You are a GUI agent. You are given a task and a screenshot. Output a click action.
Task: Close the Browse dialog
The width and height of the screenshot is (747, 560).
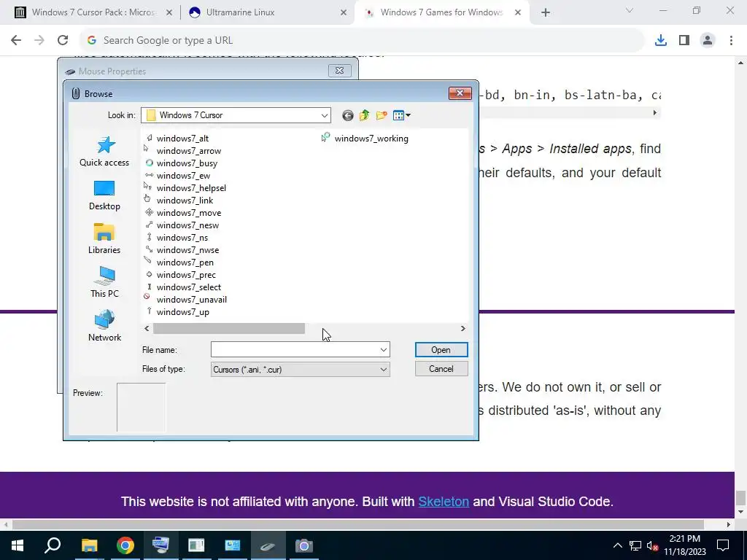tap(460, 93)
